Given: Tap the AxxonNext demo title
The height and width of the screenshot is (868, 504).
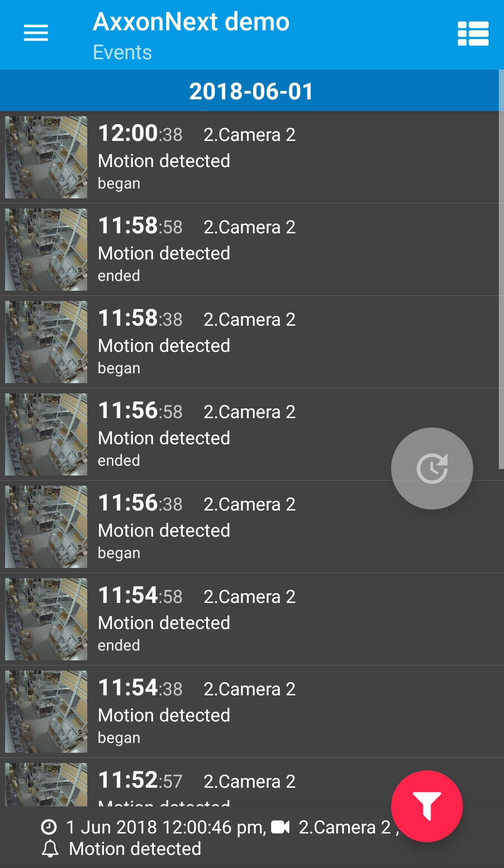Looking at the screenshot, I should [191, 22].
